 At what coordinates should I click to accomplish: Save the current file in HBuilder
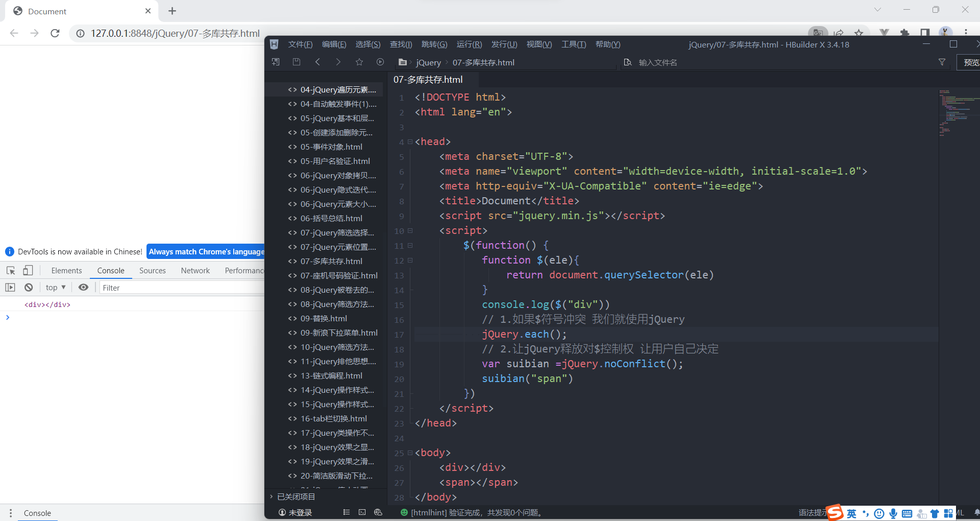297,61
